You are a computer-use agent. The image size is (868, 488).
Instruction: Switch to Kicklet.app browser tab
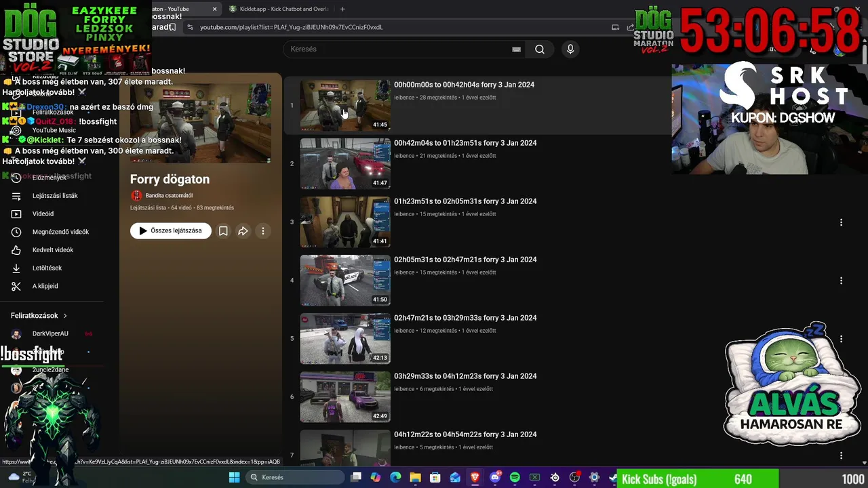pos(279,9)
